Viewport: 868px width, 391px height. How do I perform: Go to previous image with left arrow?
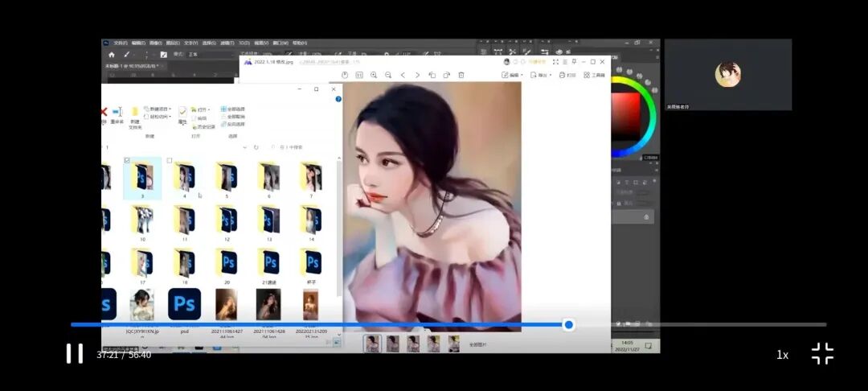pyautogui.click(x=403, y=75)
